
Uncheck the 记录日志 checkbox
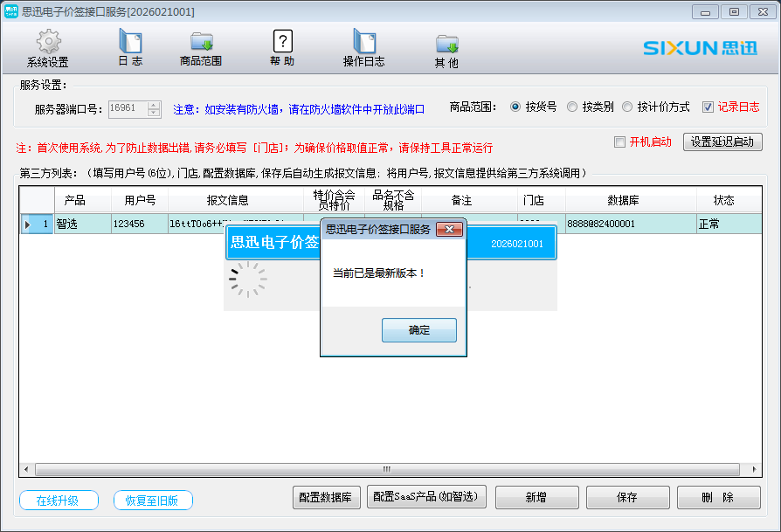[x=708, y=107]
